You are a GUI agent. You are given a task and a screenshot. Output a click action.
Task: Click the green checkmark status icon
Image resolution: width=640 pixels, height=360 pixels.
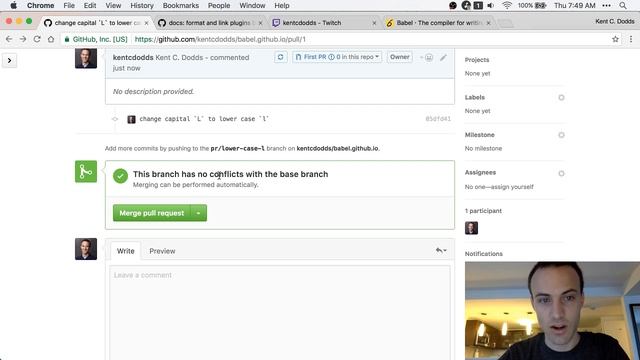point(120,176)
